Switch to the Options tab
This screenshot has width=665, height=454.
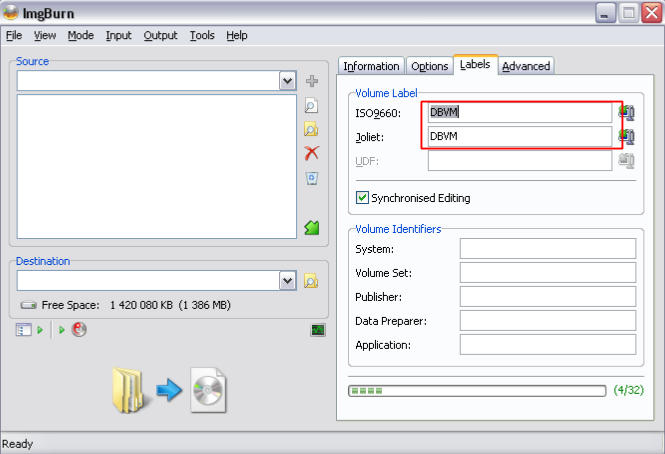pyautogui.click(x=429, y=66)
